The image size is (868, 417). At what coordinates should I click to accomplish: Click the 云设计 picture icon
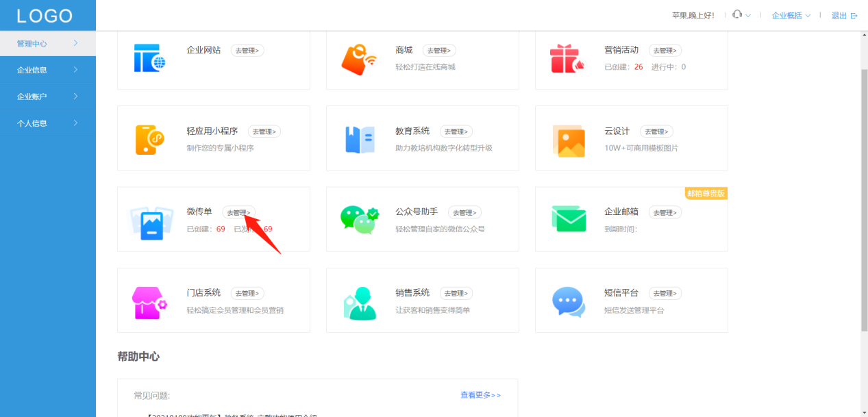tap(569, 141)
